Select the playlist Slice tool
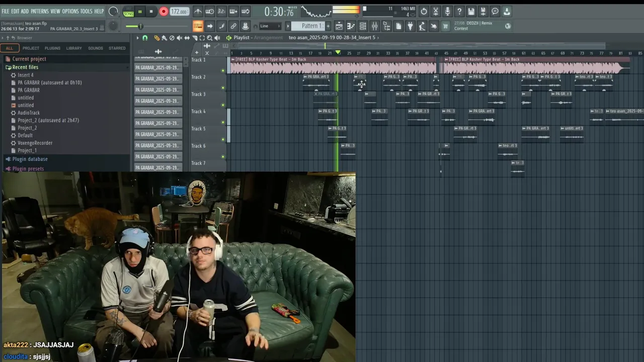This screenshot has height=362, width=644. [195, 38]
